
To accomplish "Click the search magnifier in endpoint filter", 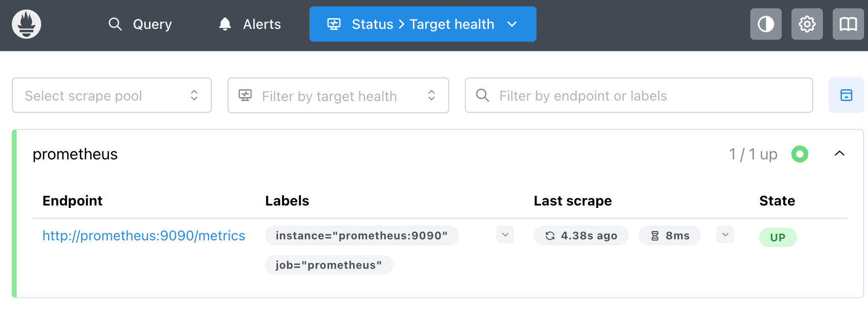I will pyautogui.click(x=483, y=95).
